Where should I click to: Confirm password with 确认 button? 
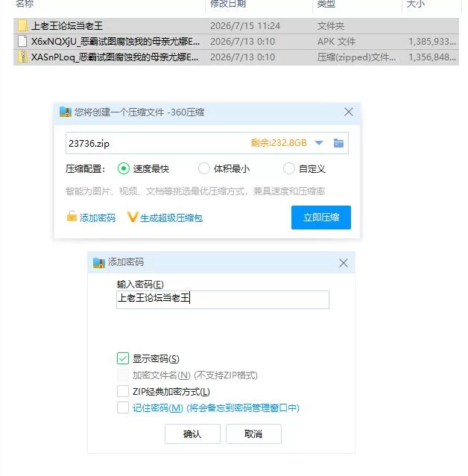point(192,434)
